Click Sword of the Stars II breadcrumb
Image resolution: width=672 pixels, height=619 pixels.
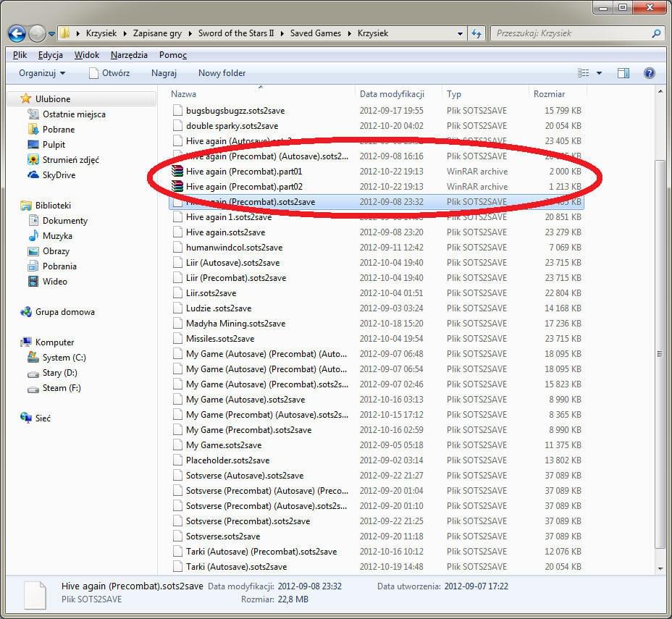tap(236, 33)
